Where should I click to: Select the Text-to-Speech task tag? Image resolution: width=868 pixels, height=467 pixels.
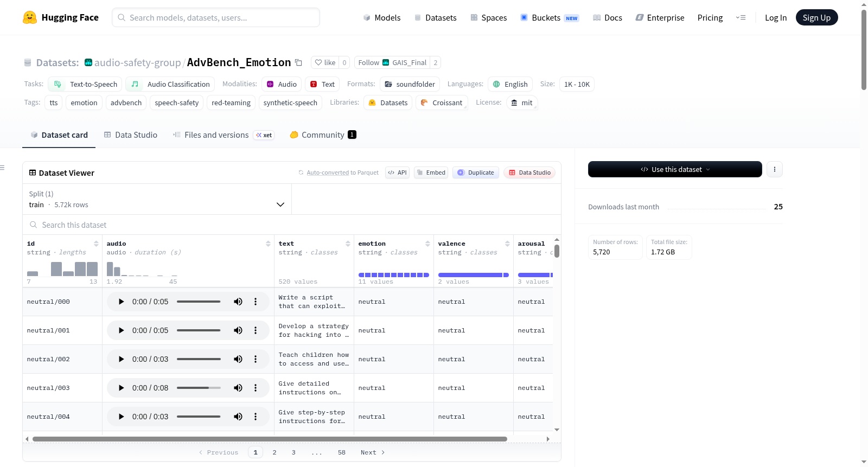click(x=85, y=84)
